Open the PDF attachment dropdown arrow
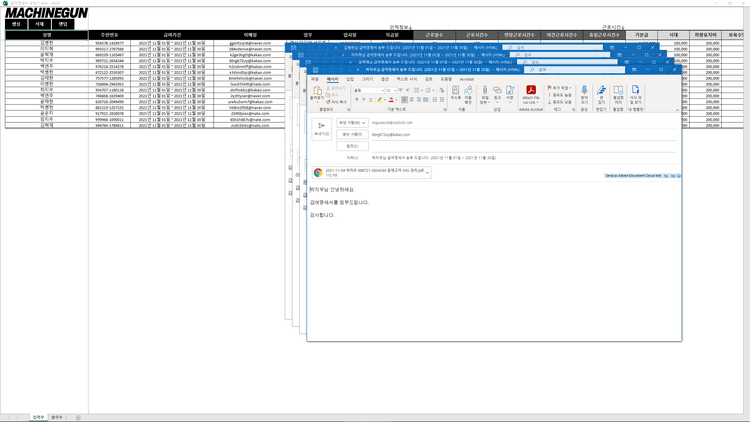 427,172
